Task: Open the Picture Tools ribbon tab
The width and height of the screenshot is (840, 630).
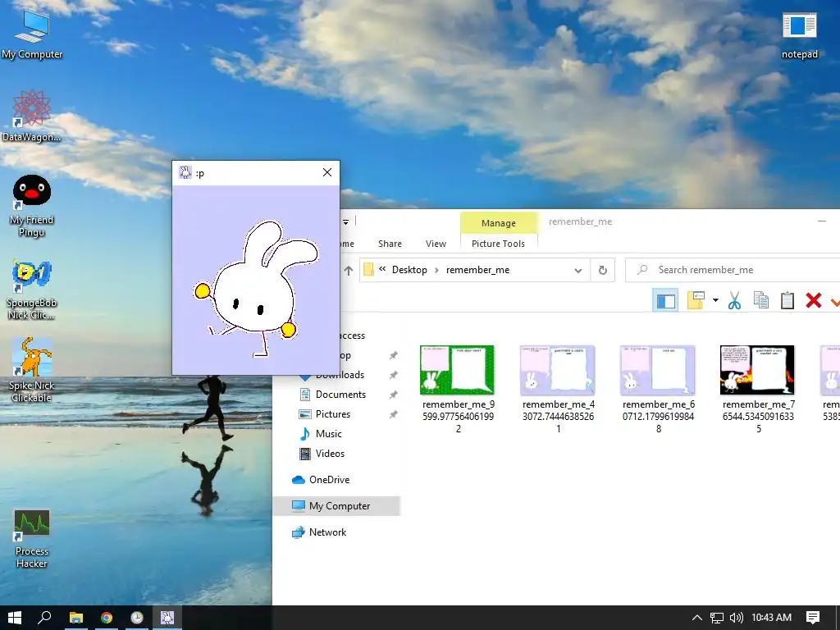Action: pyautogui.click(x=498, y=244)
